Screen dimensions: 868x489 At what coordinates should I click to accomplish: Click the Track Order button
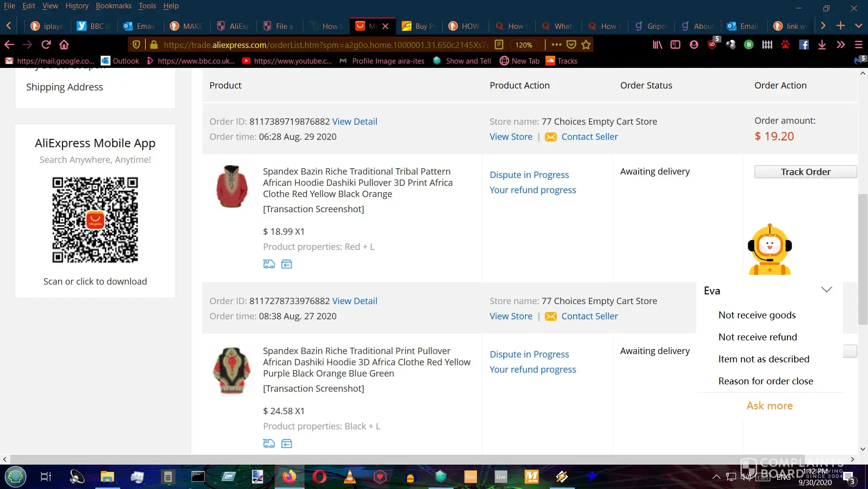tap(805, 172)
